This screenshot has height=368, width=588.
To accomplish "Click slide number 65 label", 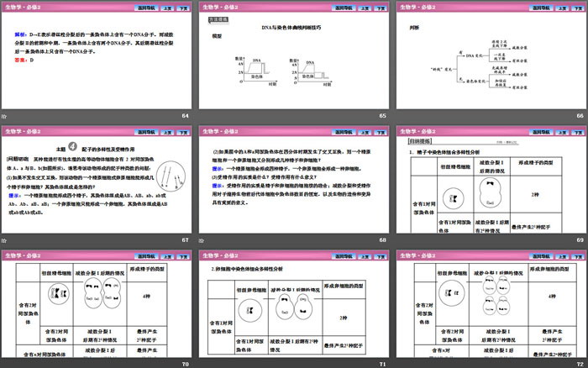I will [382, 116].
